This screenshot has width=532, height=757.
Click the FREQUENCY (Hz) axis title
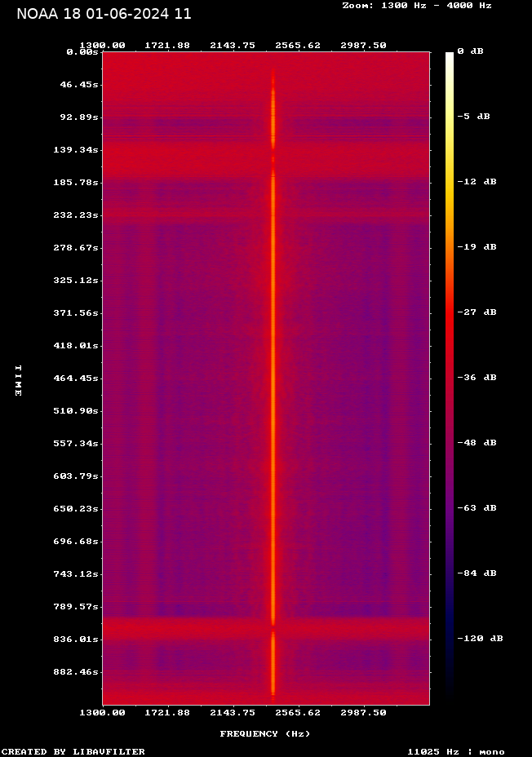264,734
